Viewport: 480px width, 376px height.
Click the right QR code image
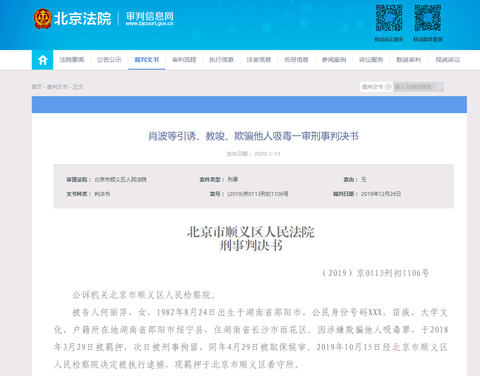click(428, 18)
